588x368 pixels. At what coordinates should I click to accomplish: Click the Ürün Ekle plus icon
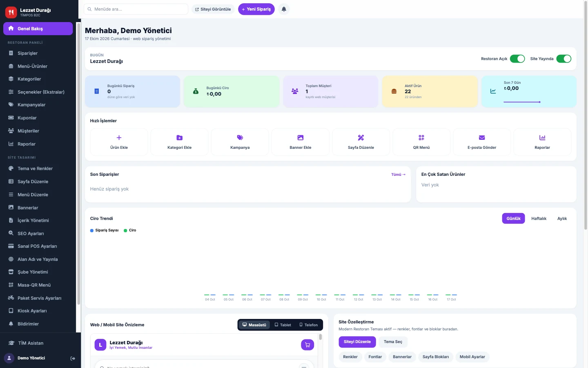coord(119,138)
